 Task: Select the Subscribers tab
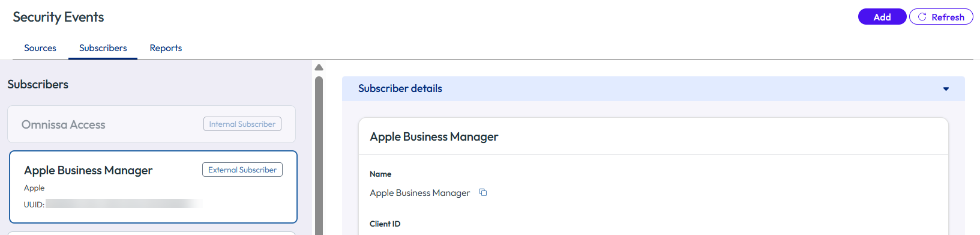(x=103, y=48)
